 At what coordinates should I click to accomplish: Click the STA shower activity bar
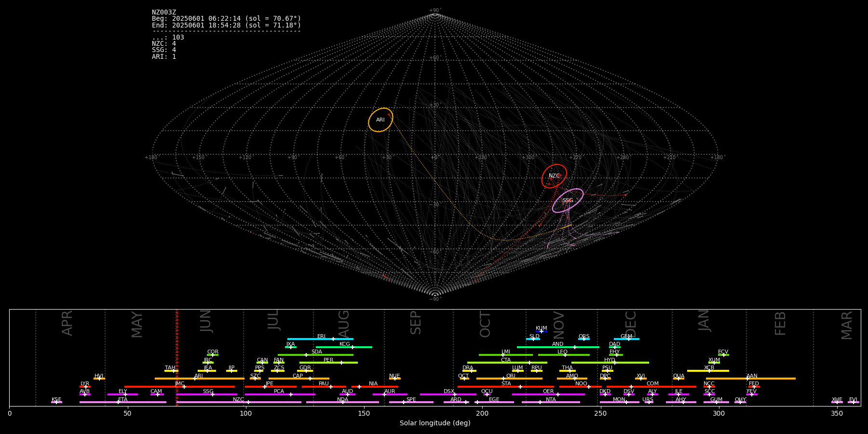tap(506, 387)
